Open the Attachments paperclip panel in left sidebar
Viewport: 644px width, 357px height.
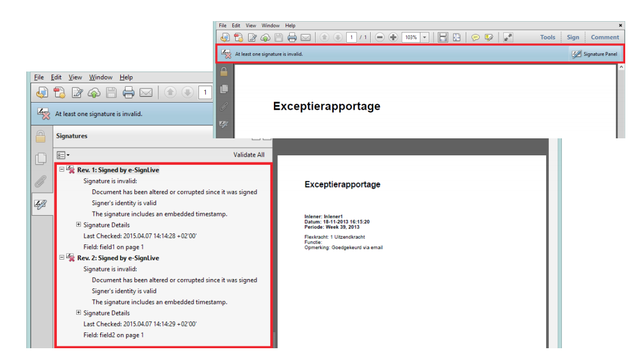pos(40,181)
